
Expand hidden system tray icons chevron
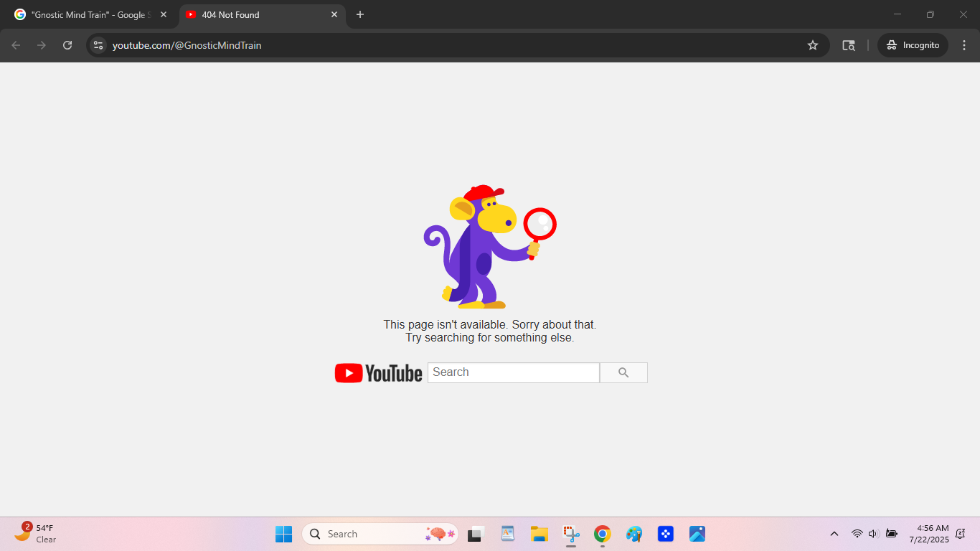pyautogui.click(x=834, y=534)
